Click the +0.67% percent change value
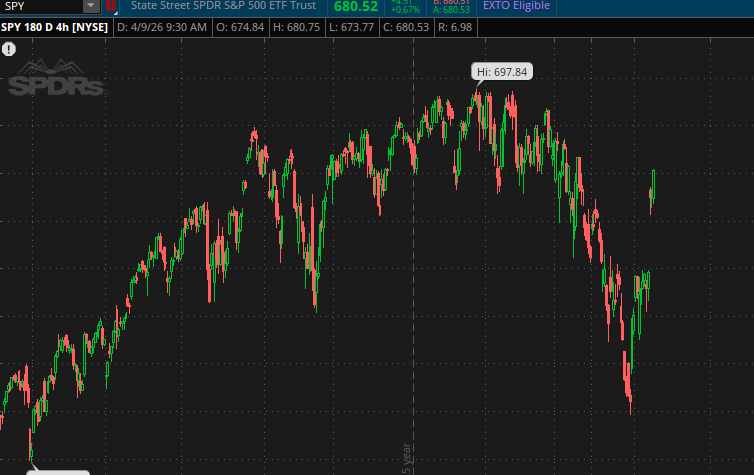The height and width of the screenshot is (475, 754). click(x=405, y=10)
